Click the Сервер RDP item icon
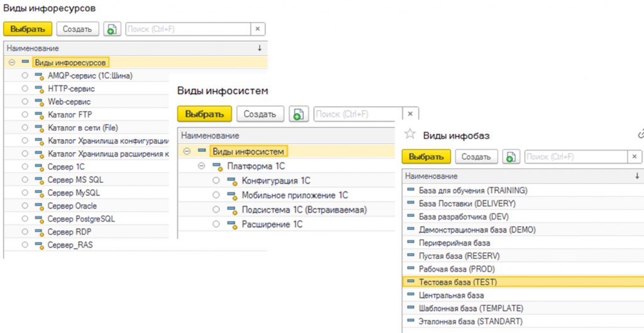 point(39,233)
